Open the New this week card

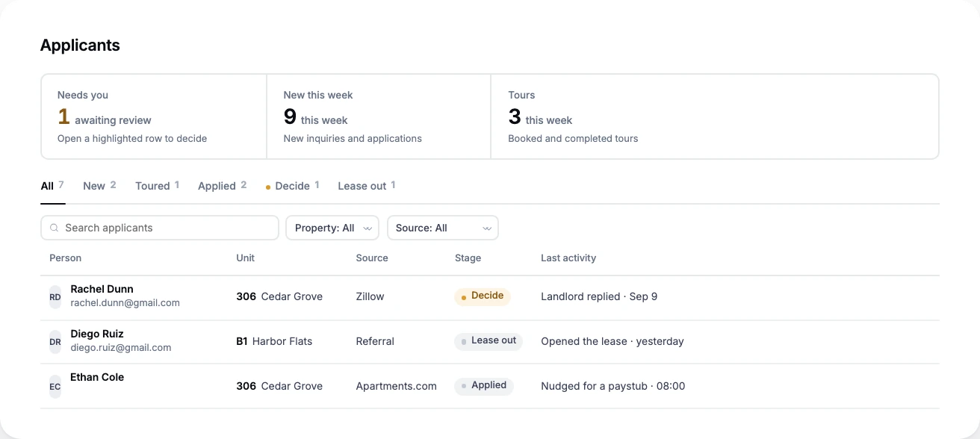click(379, 116)
